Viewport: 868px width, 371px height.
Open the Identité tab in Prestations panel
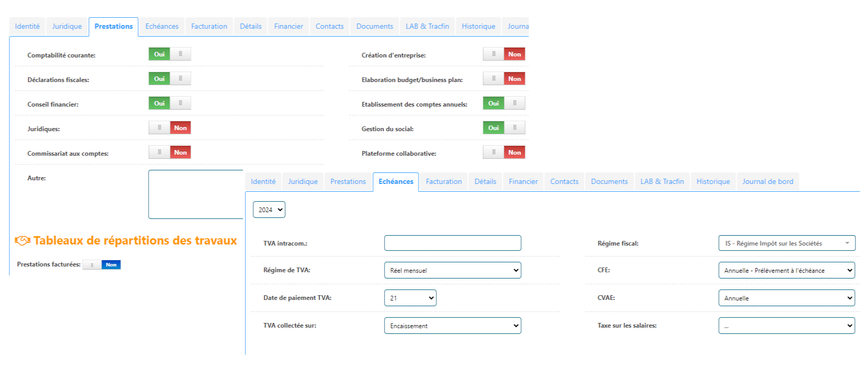(x=27, y=26)
